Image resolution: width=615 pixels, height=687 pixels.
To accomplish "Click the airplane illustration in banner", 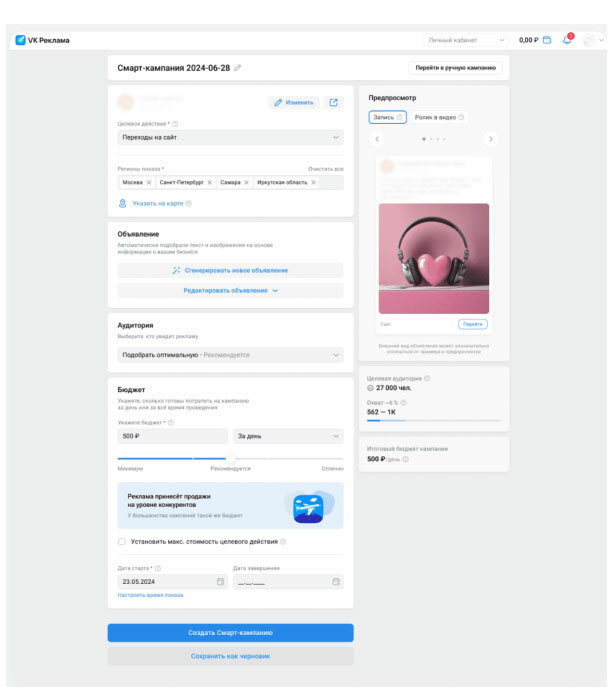I will click(309, 508).
